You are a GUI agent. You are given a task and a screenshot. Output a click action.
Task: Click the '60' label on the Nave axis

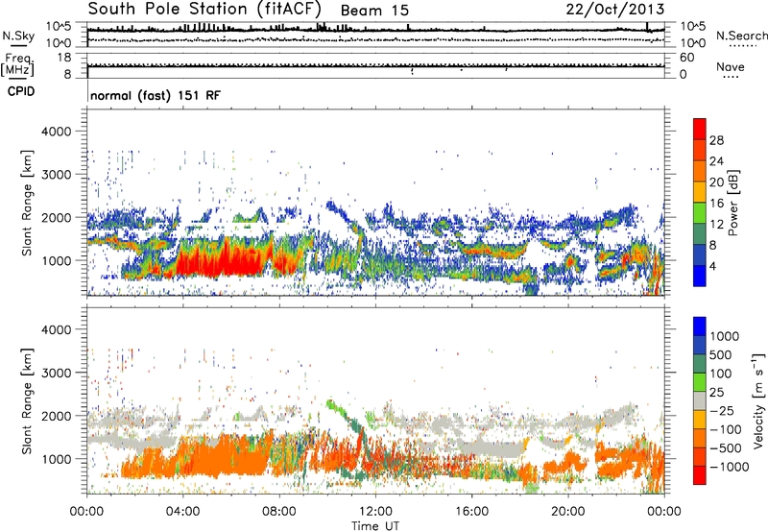click(686, 58)
